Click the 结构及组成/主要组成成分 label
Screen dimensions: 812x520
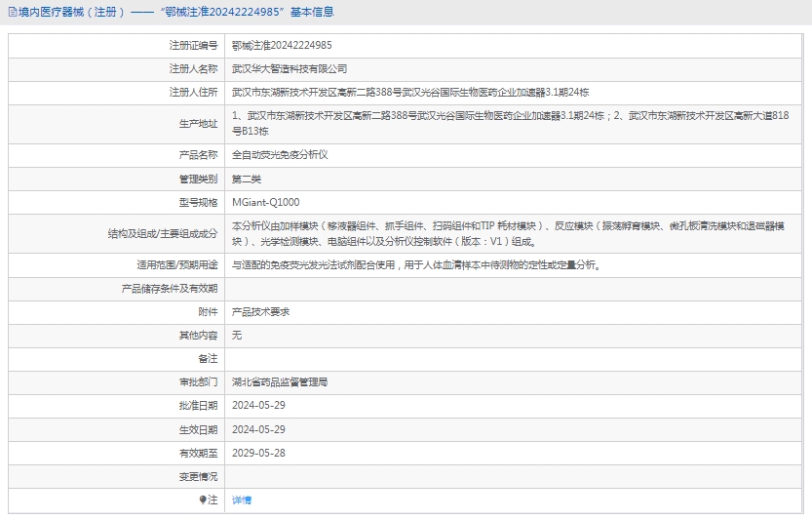[x=163, y=234]
